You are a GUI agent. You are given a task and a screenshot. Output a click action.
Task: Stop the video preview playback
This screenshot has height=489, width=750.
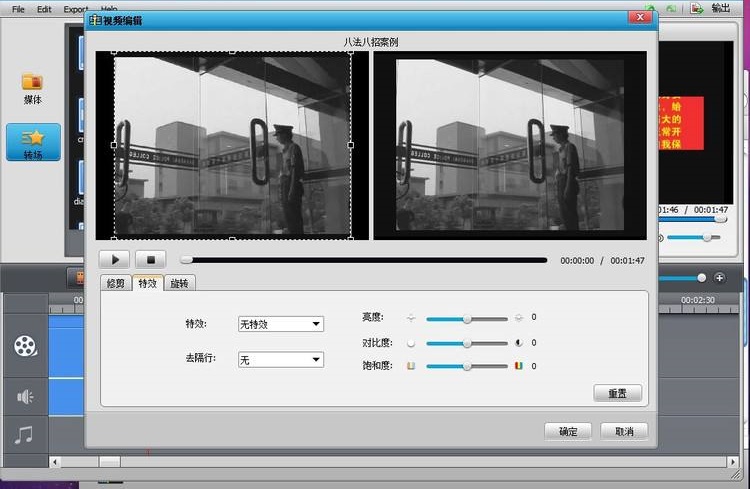150,259
